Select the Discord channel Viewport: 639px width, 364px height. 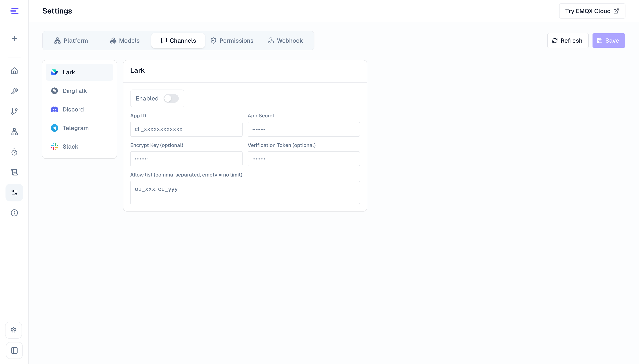point(79,110)
